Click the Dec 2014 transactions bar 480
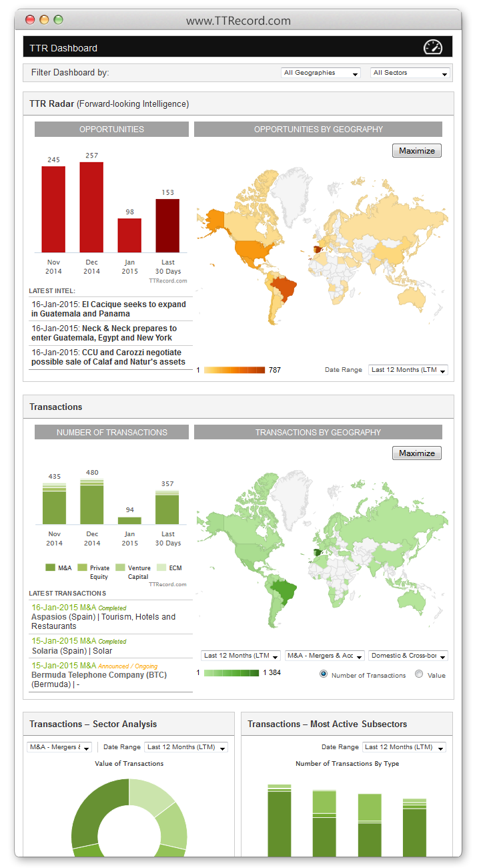Screen dimensions: 479x868 (92, 501)
